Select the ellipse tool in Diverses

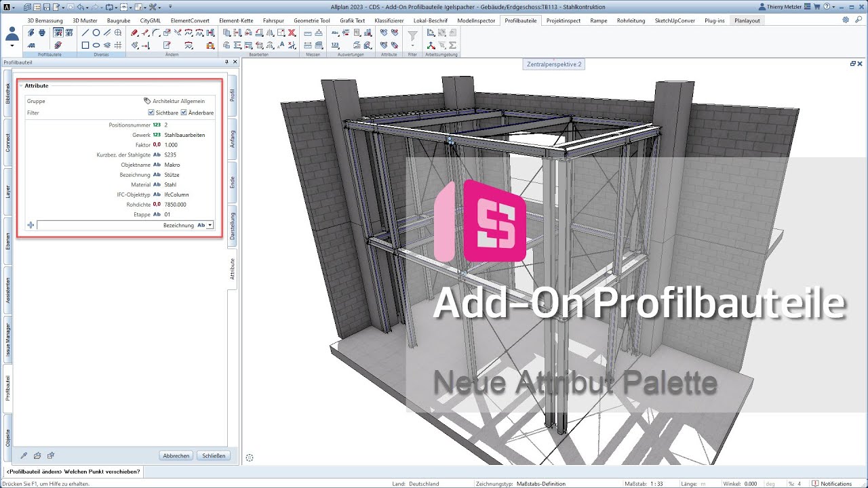pyautogui.click(x=96, y=45)
